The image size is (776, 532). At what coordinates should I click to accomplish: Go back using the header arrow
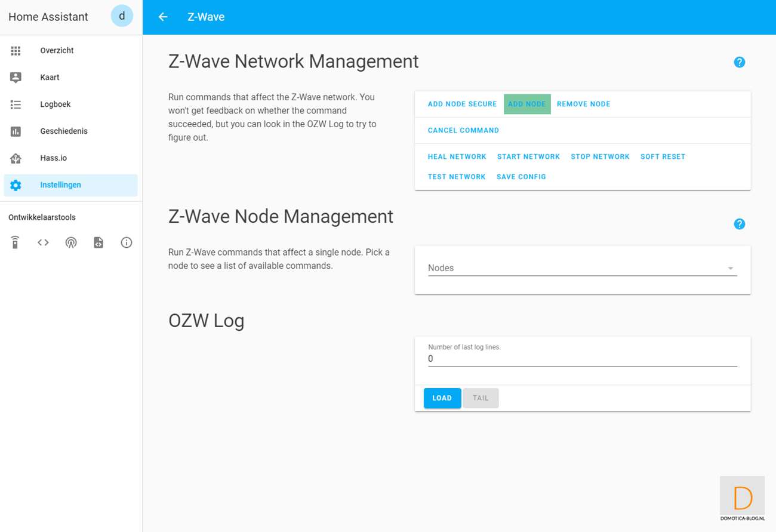coord(163,17)
